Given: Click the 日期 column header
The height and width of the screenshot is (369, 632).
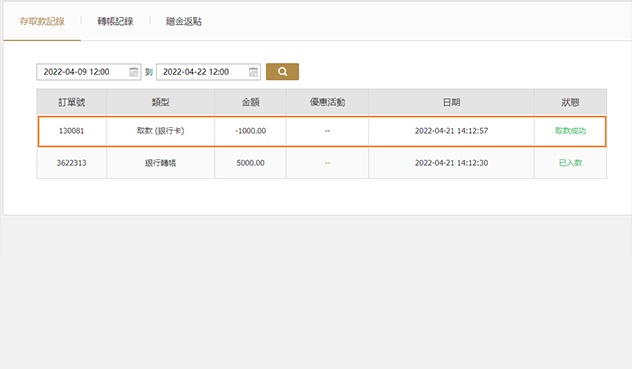Looking at the screenshot, I should [x=451, y=102].
